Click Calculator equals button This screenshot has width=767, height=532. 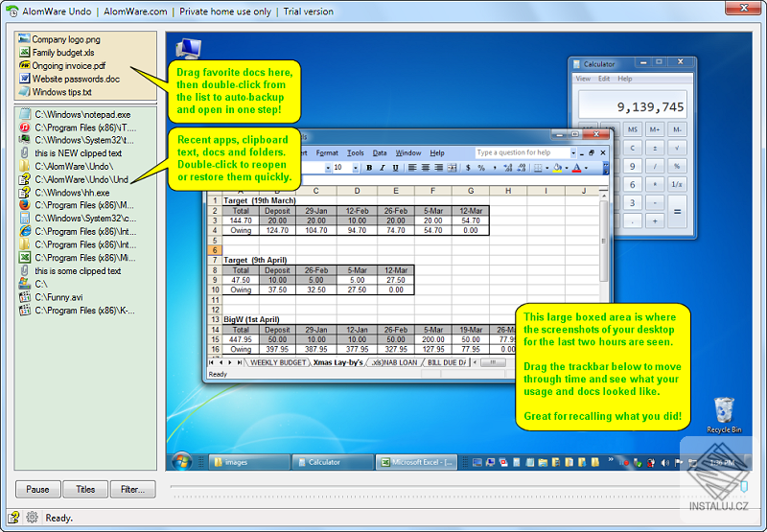[678, 212]
